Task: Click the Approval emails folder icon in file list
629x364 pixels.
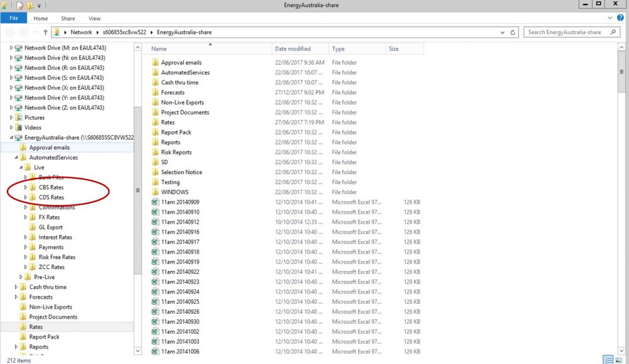Action: (x=155, y=62)
